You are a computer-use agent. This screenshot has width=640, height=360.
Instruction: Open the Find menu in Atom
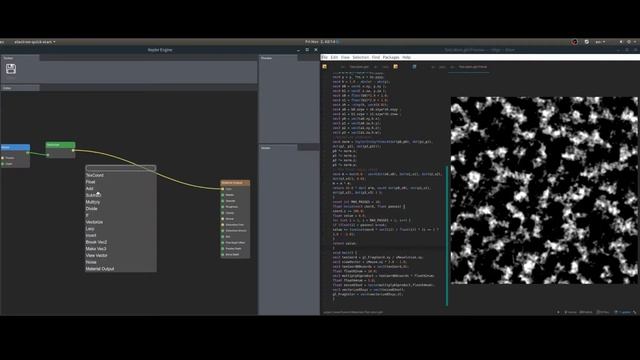[x=376, y=58]
